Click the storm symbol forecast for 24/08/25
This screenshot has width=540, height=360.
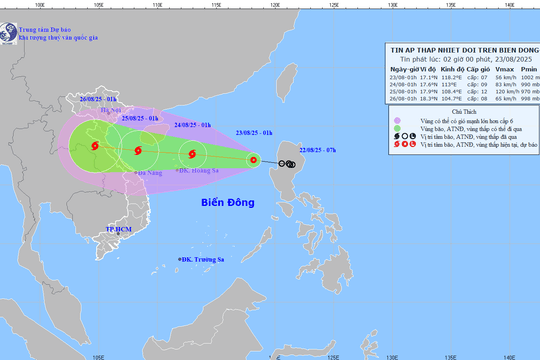(x=192, y=154)
